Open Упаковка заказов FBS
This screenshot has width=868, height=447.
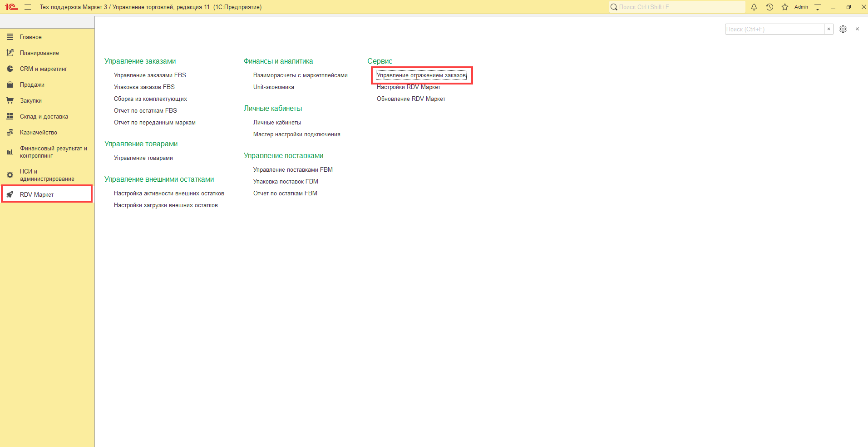tap(144, 87)
